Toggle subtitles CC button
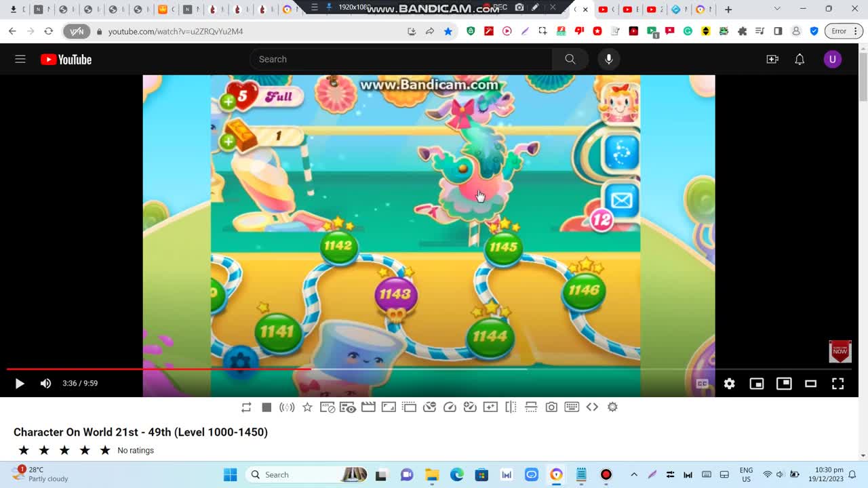Screen dimensions: 868x488 coord(703,384)
